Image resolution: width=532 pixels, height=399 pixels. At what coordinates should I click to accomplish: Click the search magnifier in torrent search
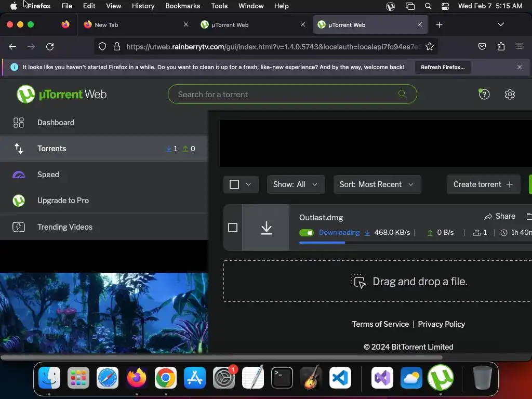coord(403,94)
